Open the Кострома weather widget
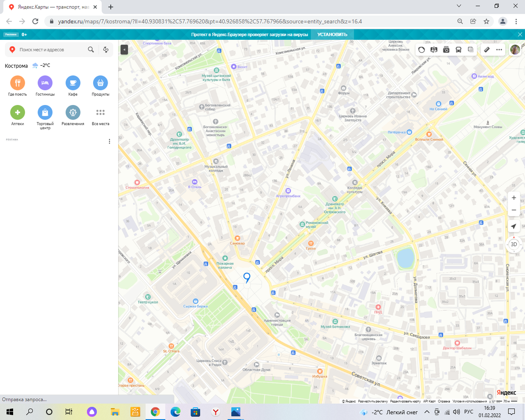 [41, 66]
